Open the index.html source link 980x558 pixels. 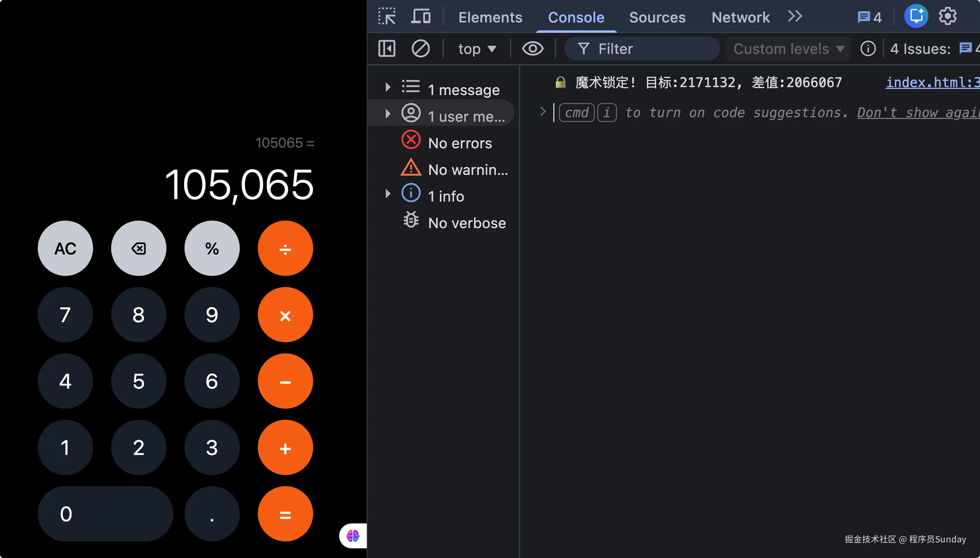point(932,82)
